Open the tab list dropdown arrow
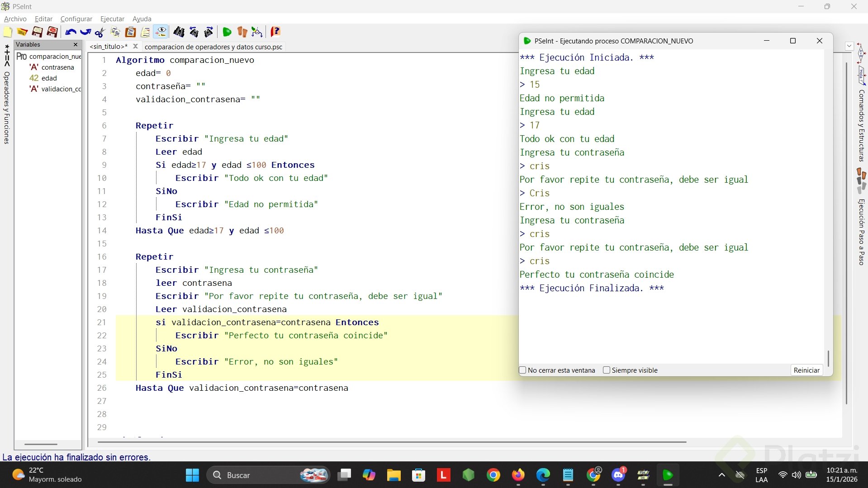Image resolution: width=868 pixels, height=488 pixels. (849, 46)
